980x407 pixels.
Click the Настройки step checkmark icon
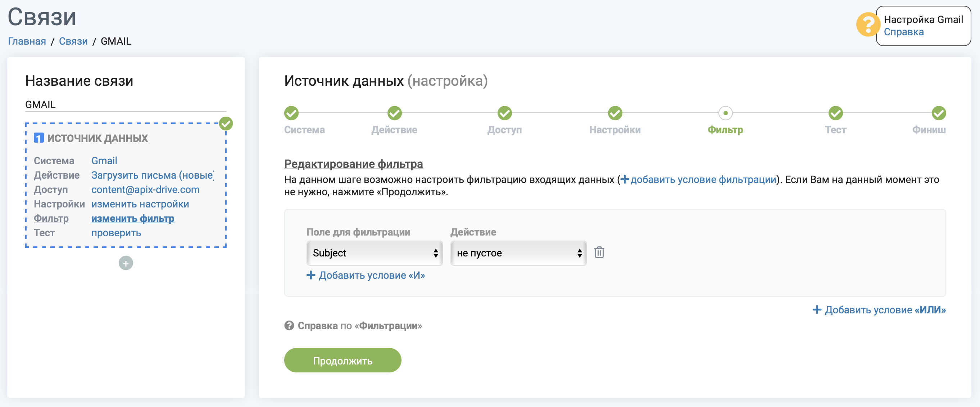pos(615,113)
